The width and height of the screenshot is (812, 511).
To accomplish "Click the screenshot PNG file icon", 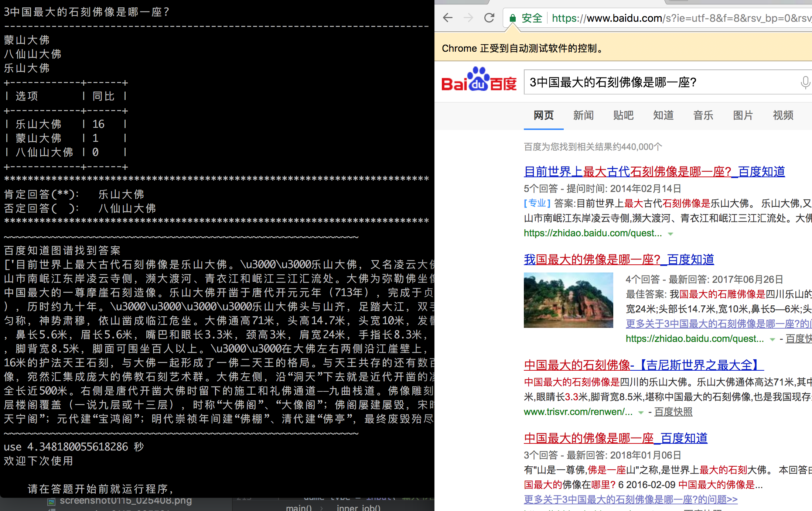I will coord(51,502).
